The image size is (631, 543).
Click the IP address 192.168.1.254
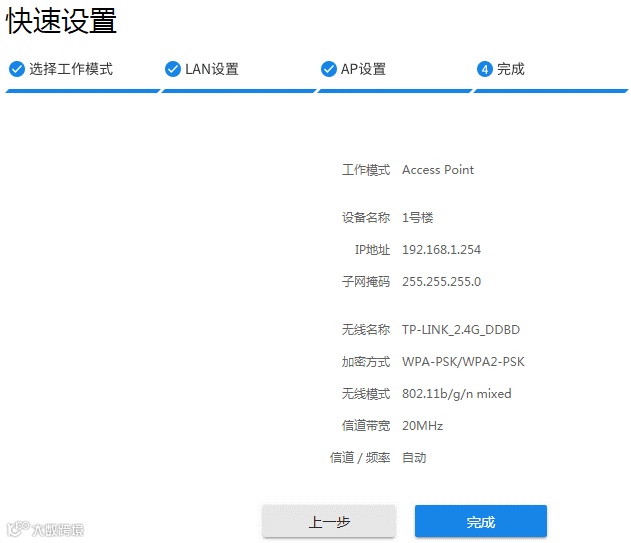(441, 250)
